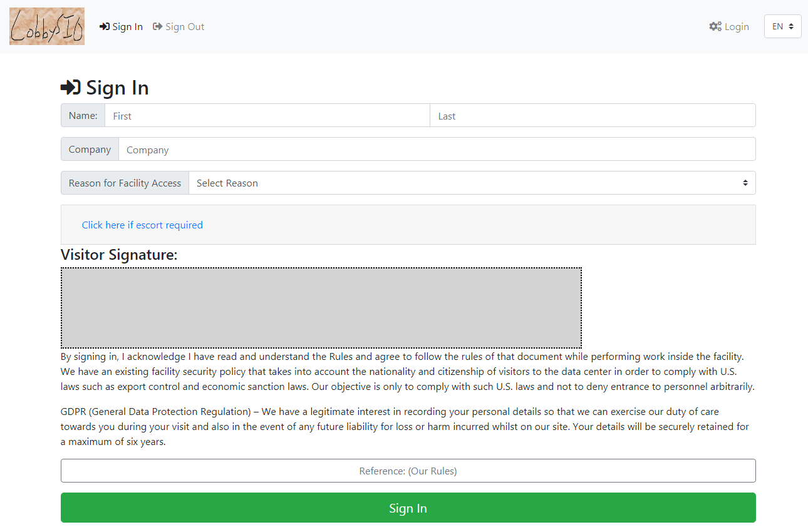The height and width of the screenshot is (532, 808).
Task: Click the 'Reason for Facility Access' label
Action: click(125, 183)
